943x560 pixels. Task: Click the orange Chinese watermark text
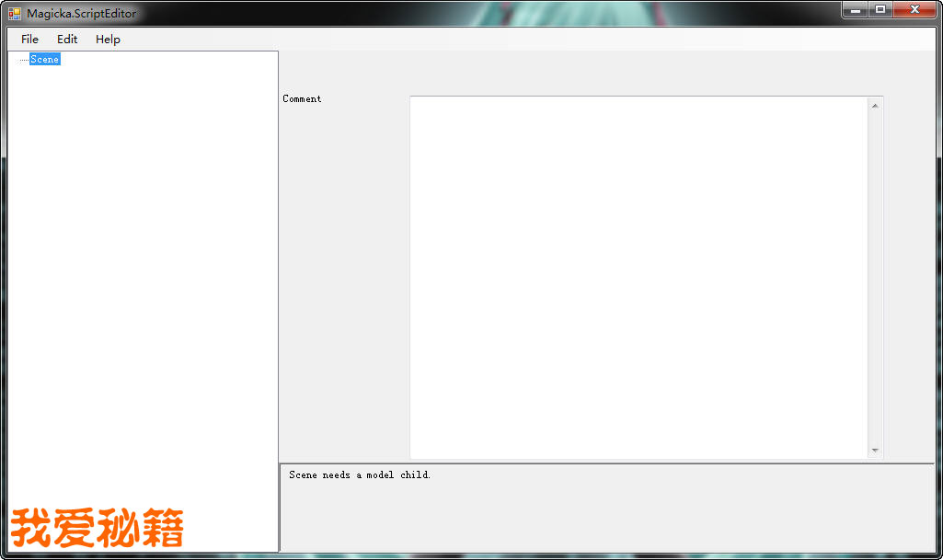click(x=97, y=529)
